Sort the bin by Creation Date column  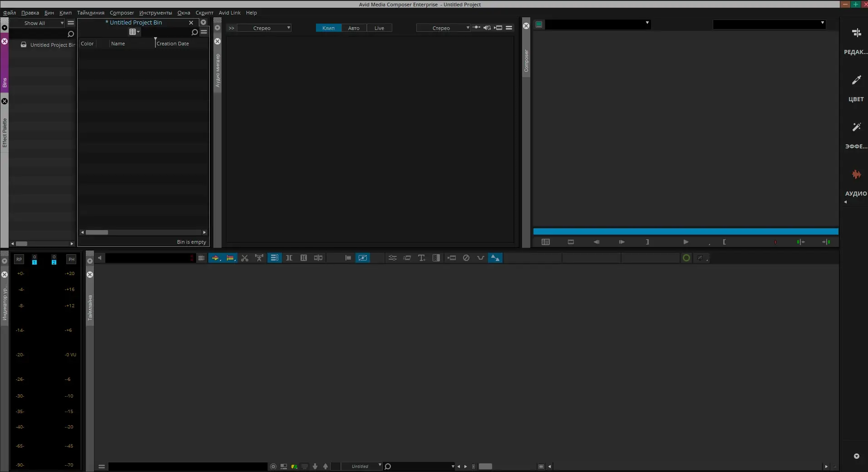[173, 44]
